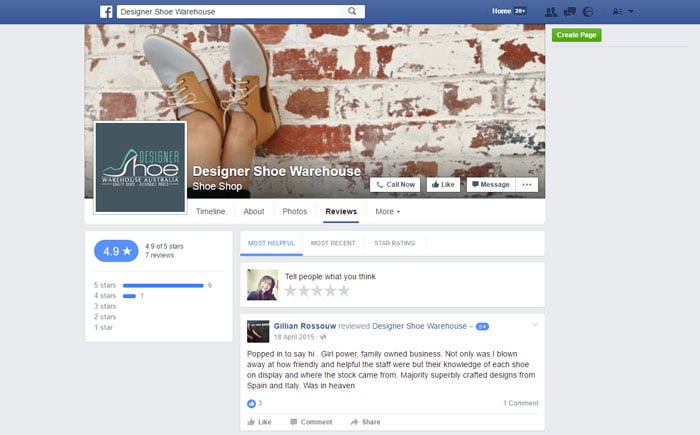Open Gillian Rossouw's profile link
This screenshot has height=435, width=700.
pyautogui.click(x=305, y=326)
